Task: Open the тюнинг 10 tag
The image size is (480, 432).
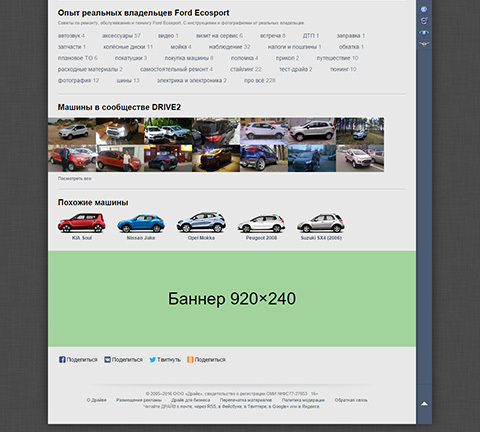Action: pyautogui.click(x=343, y=69)
